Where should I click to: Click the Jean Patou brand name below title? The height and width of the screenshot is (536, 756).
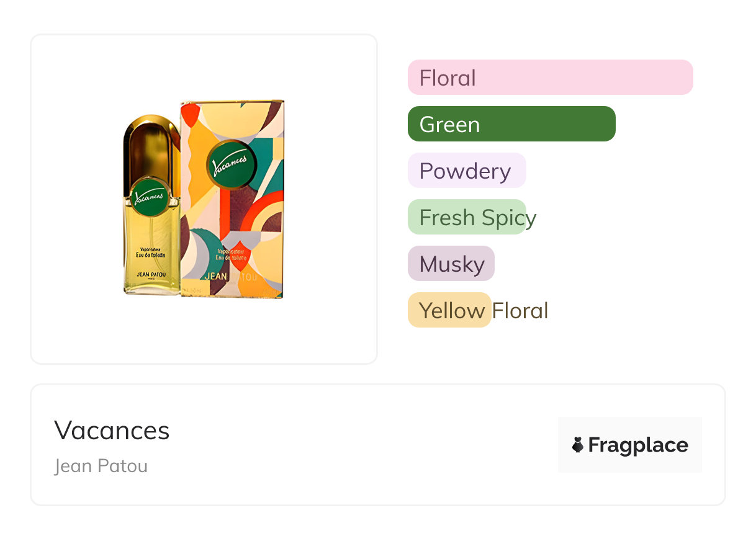[101, 465]
